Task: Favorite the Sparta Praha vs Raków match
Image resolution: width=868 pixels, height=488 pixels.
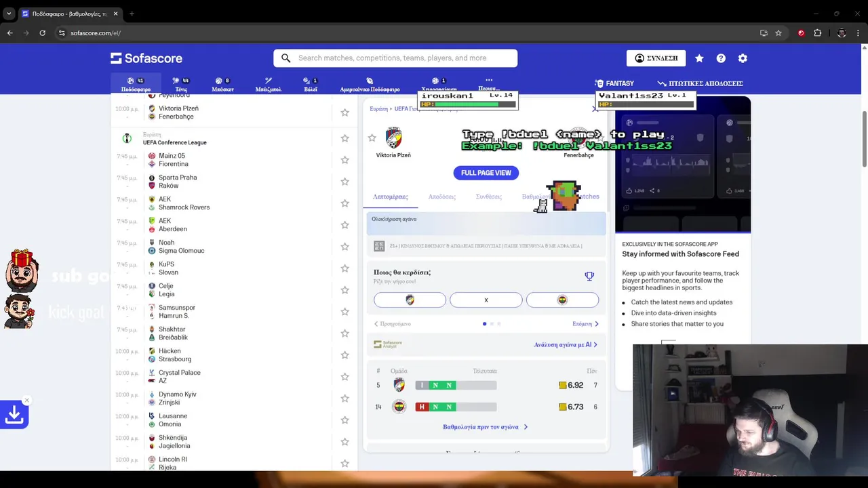Action: pos(344,182)
